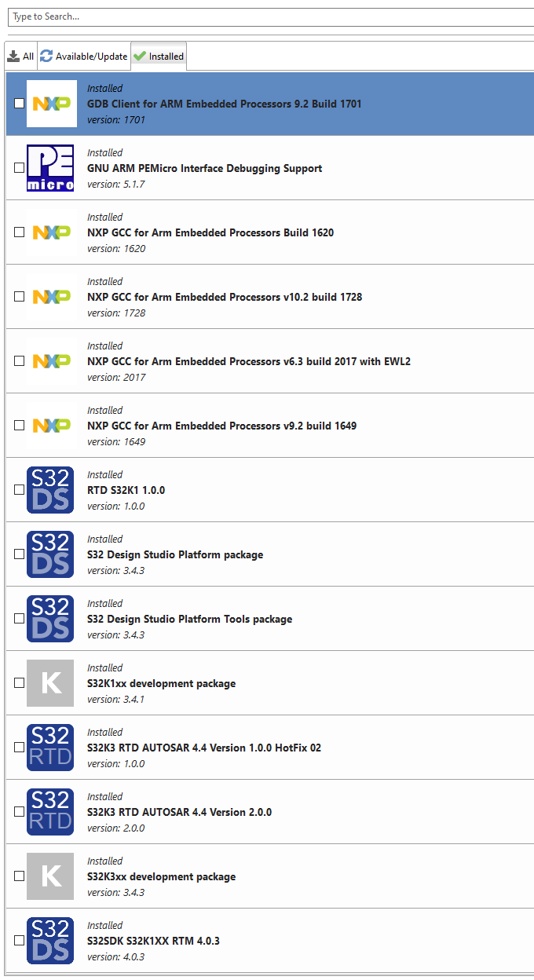Click the NXP logo icon for GDB Client
Screen dimensions: 534x980
pos(51,103)
